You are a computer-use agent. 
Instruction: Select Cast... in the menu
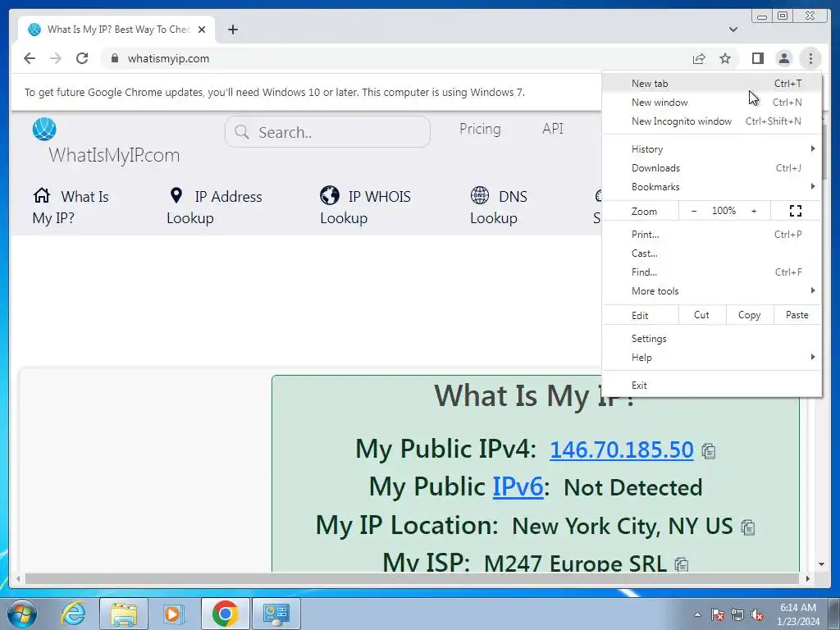coord(711,253)
